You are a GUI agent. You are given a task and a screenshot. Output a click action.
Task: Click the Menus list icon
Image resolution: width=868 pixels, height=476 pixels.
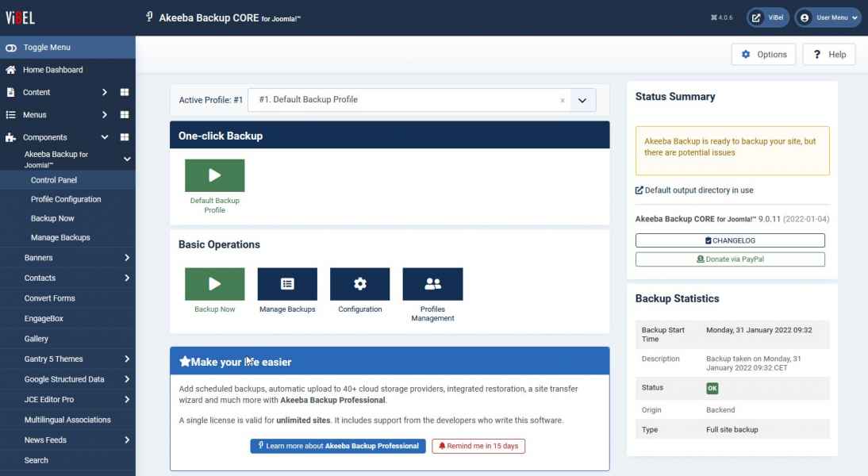[x=10, y=114]
